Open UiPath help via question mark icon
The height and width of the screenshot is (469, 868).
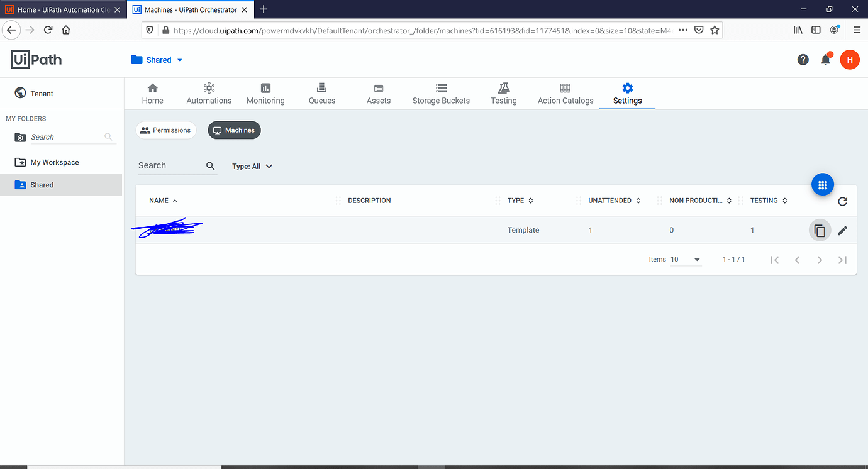click(803, 59)
